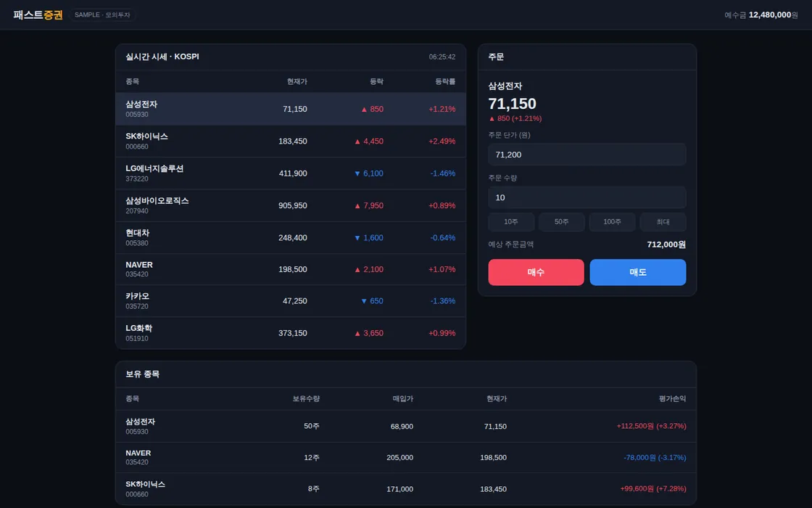Click the 삼성전자 row in the 보유 종목 table
This screenshot has width=812, height=508.
405,426
